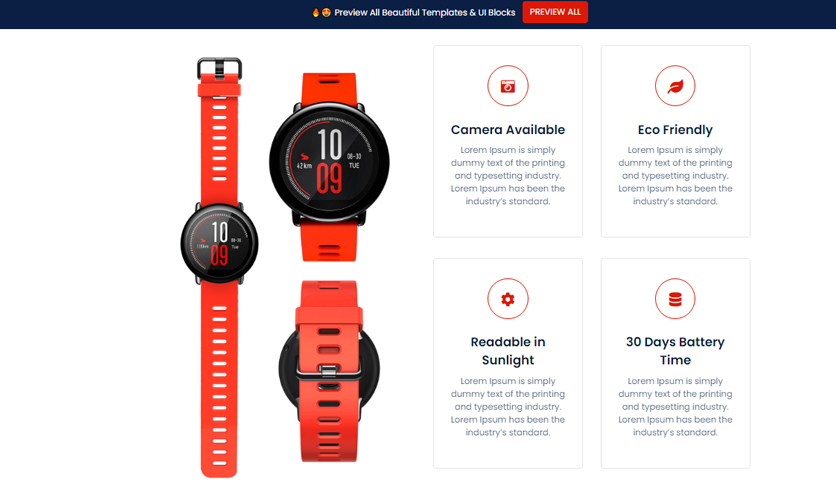Click the tall upright red watch image
The height and width of the screenshot is (484, 836).
(x=219, y=268)
